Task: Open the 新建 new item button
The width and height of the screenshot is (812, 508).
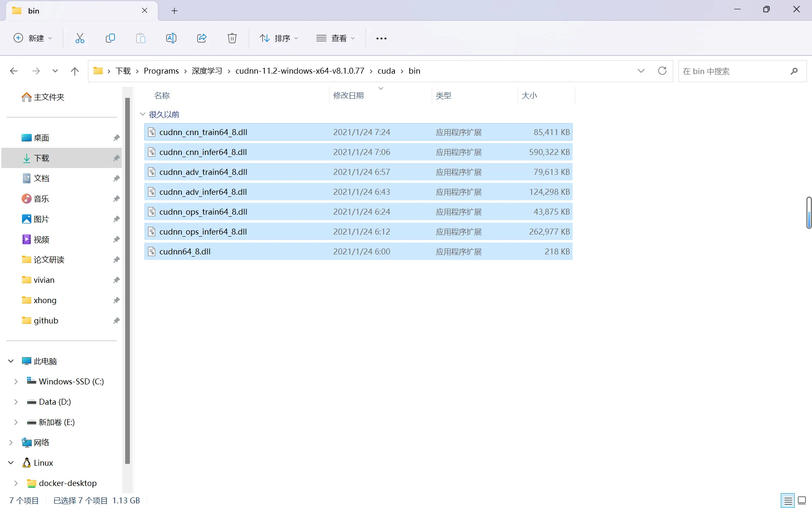Action: (x=33, y=38)
